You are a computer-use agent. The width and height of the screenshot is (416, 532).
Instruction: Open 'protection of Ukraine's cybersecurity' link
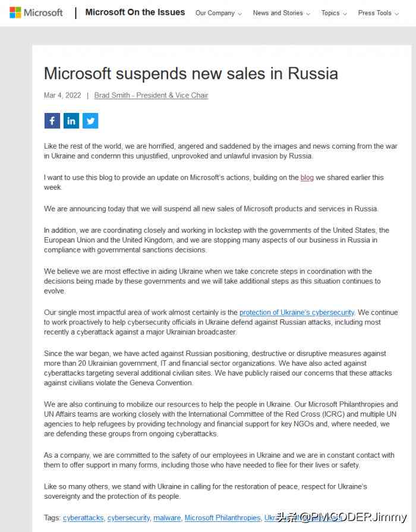pyautogui.click(x=297, y=313)
